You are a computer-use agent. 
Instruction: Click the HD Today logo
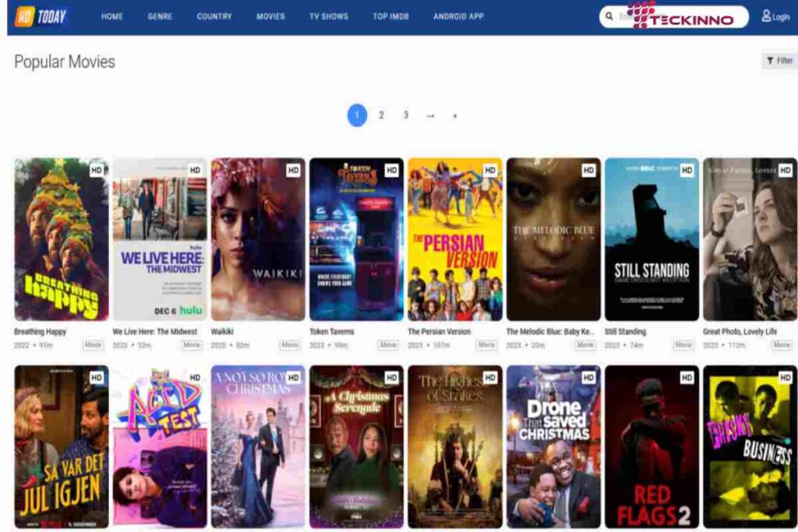[x=41, y=16]
